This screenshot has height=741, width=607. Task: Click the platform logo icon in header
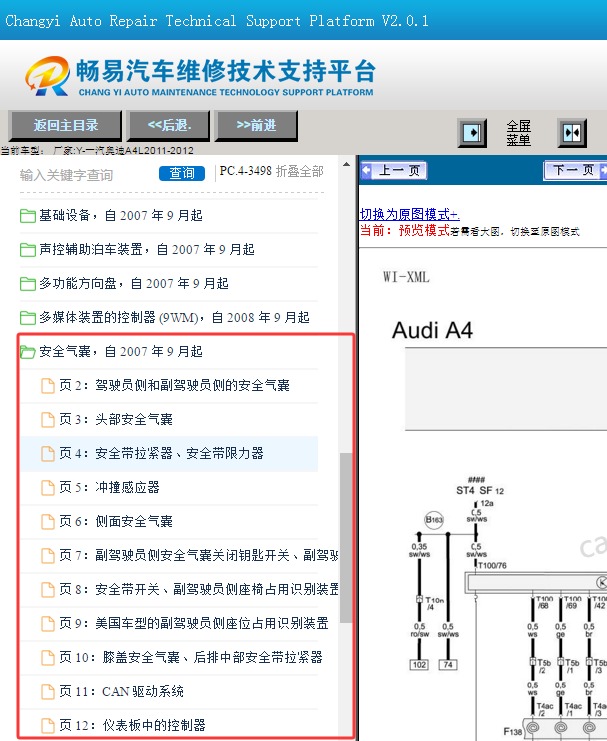pos(48,76)
